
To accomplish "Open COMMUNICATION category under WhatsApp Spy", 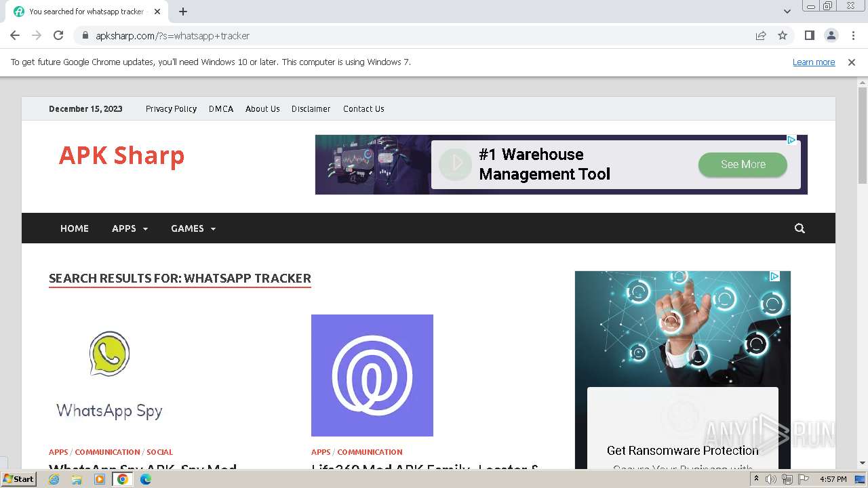I will [107, 452].
